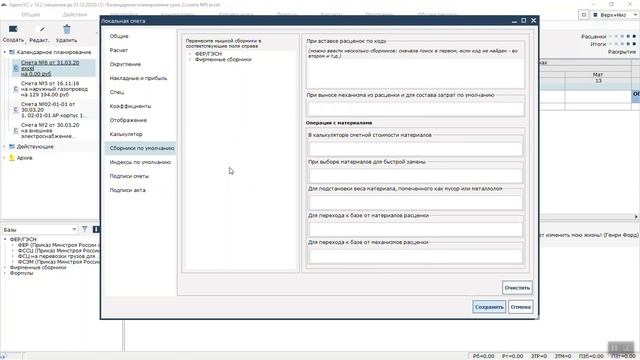This screenshot has height=360, width=640.
Task: Maximize the Локальная смета dialog
Action: point(524,20)
